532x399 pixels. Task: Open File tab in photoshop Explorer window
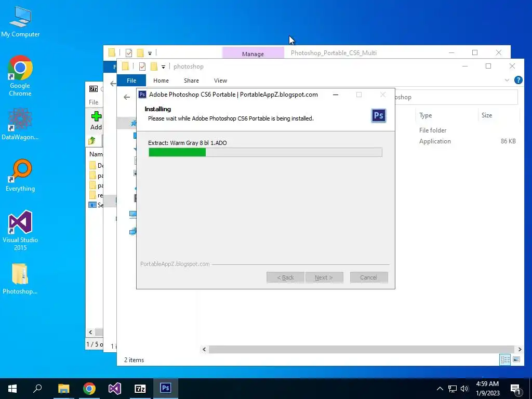coord(131,81)
